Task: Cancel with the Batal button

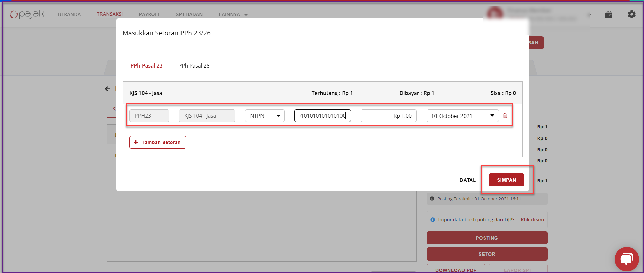Action: pos(468,180)
